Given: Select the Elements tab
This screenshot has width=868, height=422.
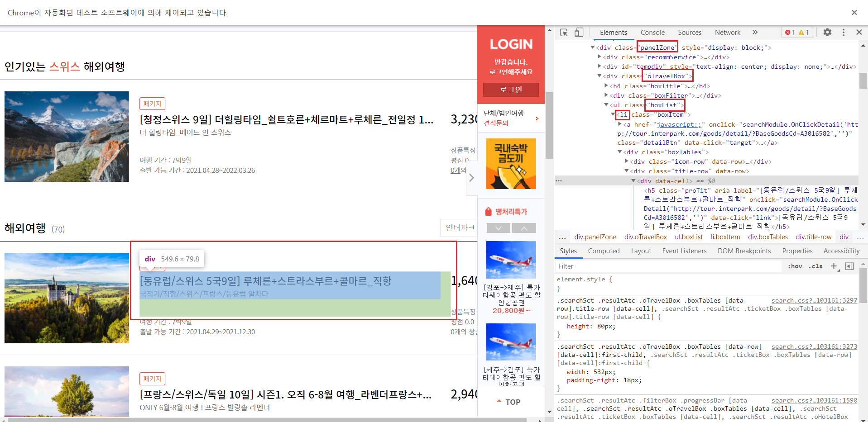Looking at the screenshot, I should click(614, 33).
